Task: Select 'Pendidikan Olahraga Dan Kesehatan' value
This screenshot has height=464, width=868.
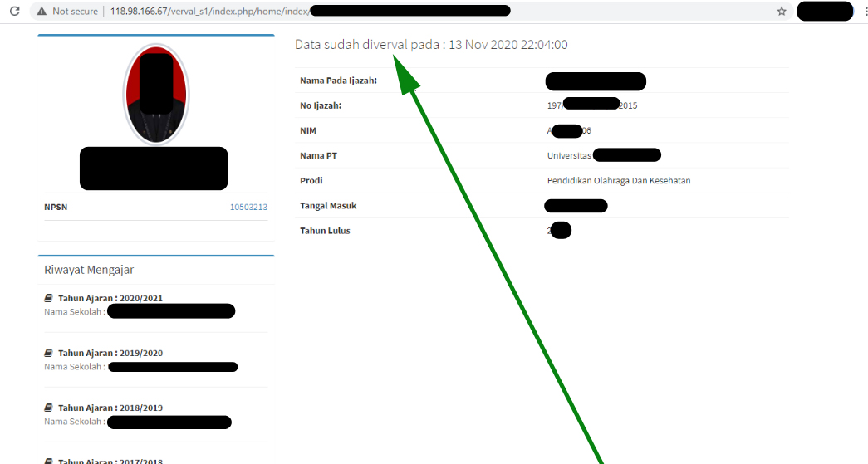Action: point(619,181)
